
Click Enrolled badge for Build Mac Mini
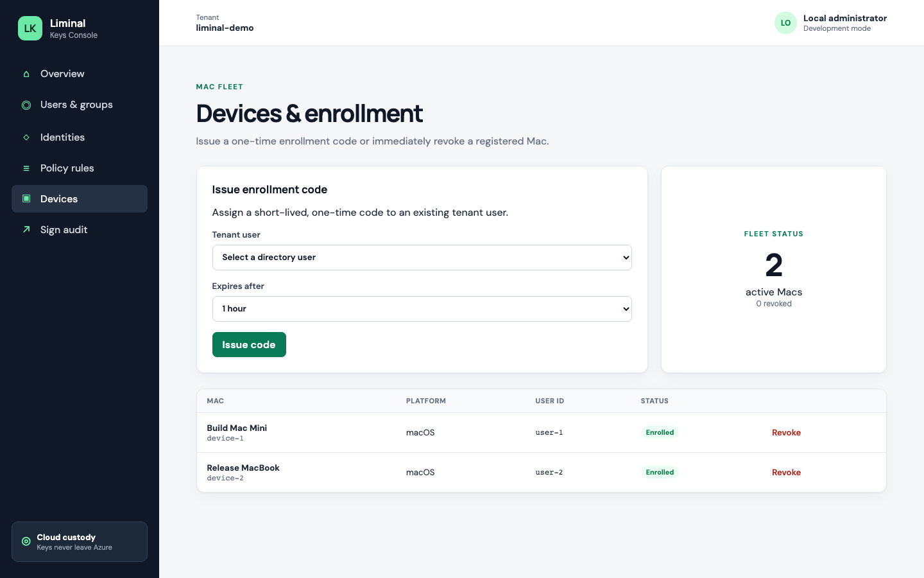click(660, 433)
